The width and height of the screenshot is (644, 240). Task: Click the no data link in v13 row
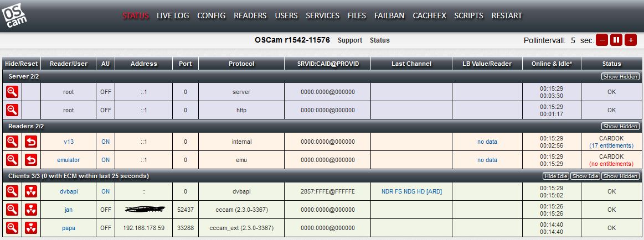coord(487,142)
